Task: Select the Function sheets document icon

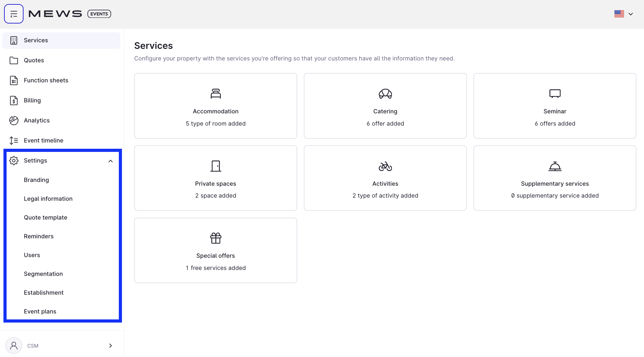Action: tap(14, 80)
